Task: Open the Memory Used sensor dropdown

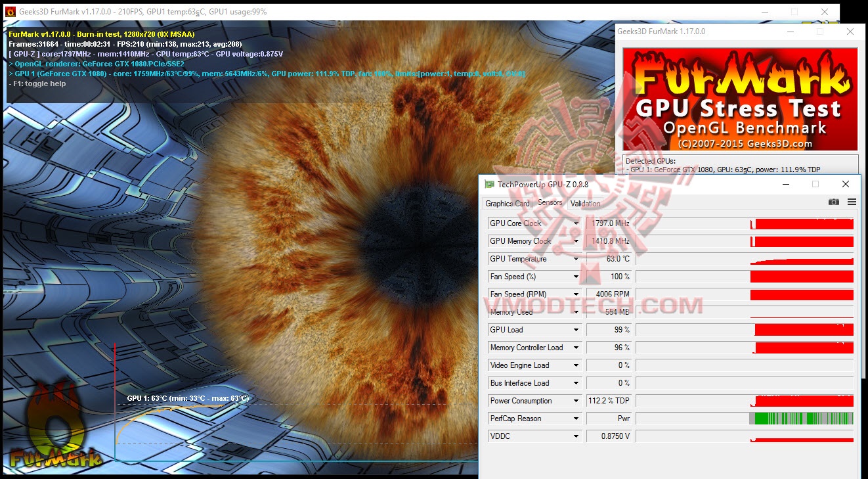Action: (576, 312)
